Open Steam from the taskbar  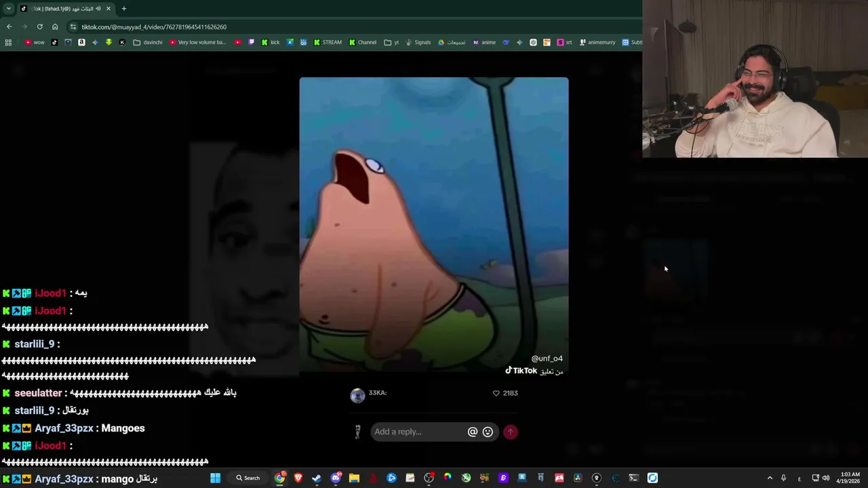click(x=317, y=478)
